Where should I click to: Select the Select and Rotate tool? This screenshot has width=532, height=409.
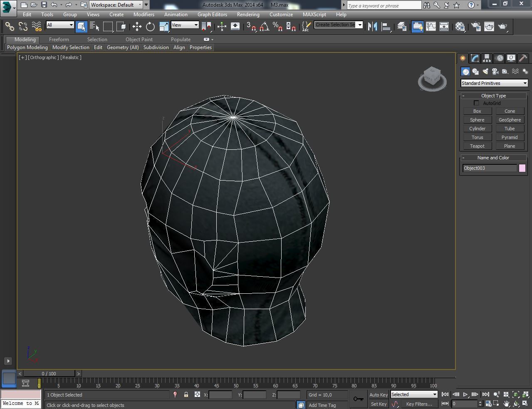click(150, 27)
